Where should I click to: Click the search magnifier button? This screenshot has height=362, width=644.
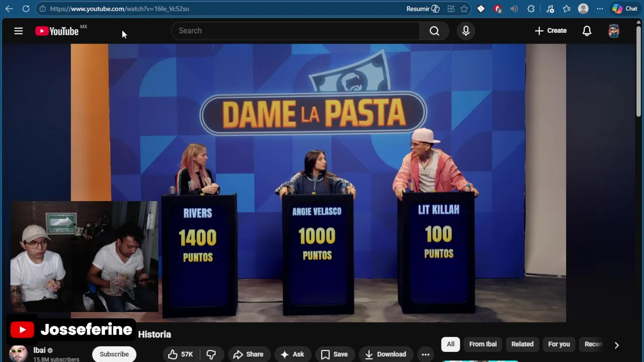[x=434, y=31]
